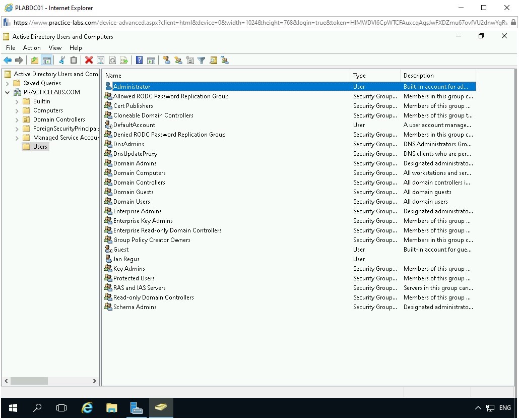Select Group Policy Creator Owners group

pyautogui.click(x=152, y=240)
